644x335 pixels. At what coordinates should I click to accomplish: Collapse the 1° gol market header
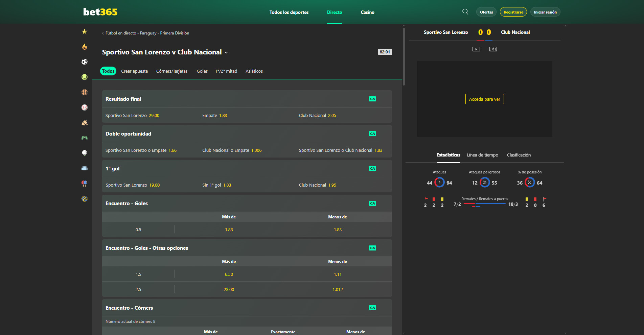click(x=247, y=169)
